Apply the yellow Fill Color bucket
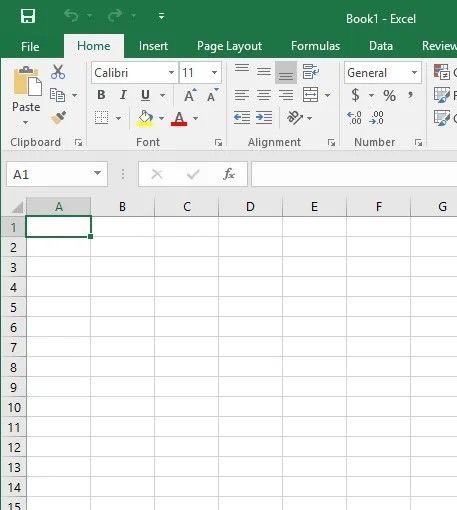The width and height of the screenshot is (457, 510). point(145,118)
